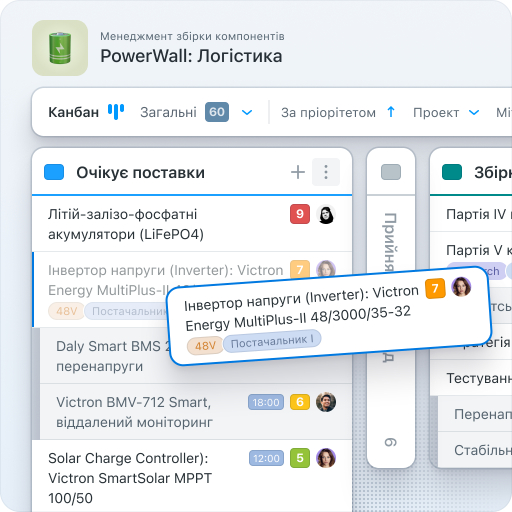Toggle the ascending sort arrow
This screenshot has height=512, width=512.
391,112
